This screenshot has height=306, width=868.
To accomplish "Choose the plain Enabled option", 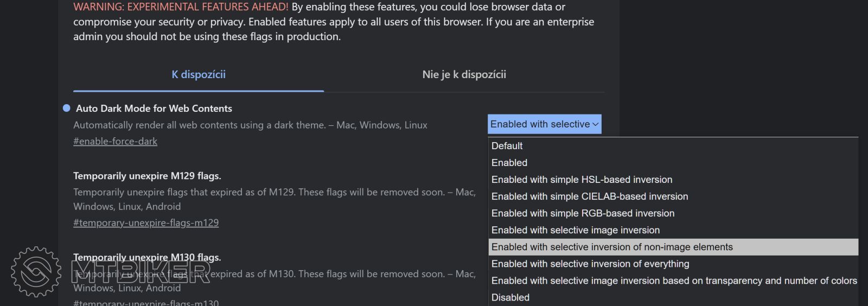I will pos(509,163).
